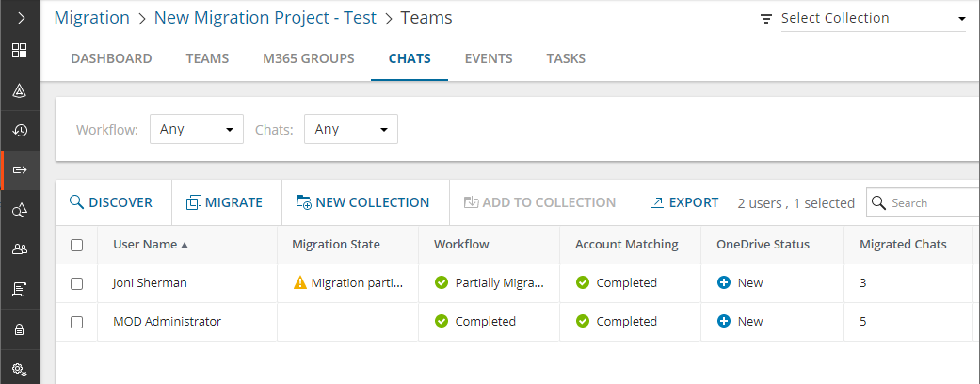Check the box for MOD Administrator
Viewport: 980px width, 384px height.
77,322
